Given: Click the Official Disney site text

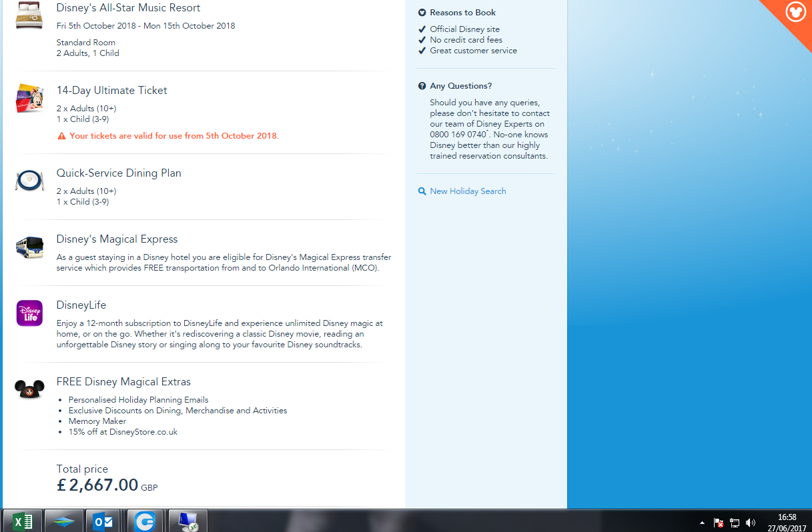Looking at the screenshot, I should coord(464,29).
